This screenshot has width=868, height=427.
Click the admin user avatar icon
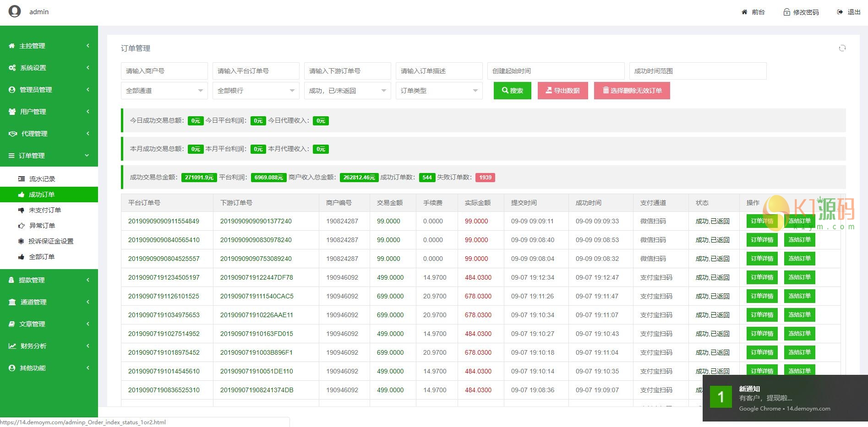(15, 11)
